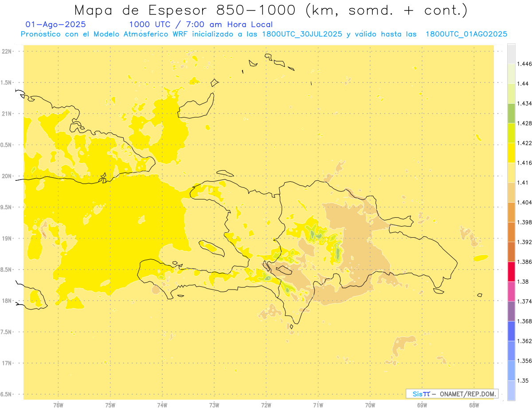Click the 68W longitude label
532x411 pixels.
[473, 405]
